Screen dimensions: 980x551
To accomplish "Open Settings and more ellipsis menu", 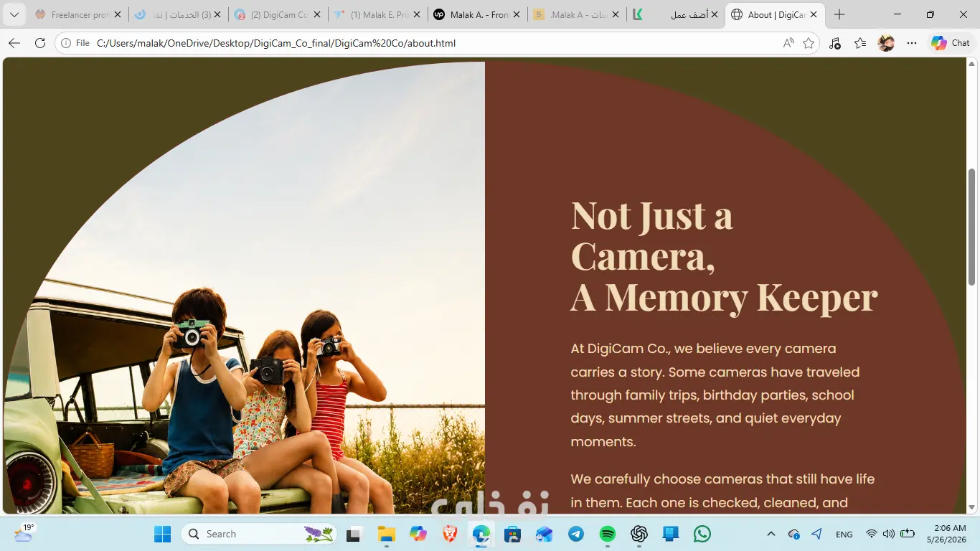I will (912, 43).
